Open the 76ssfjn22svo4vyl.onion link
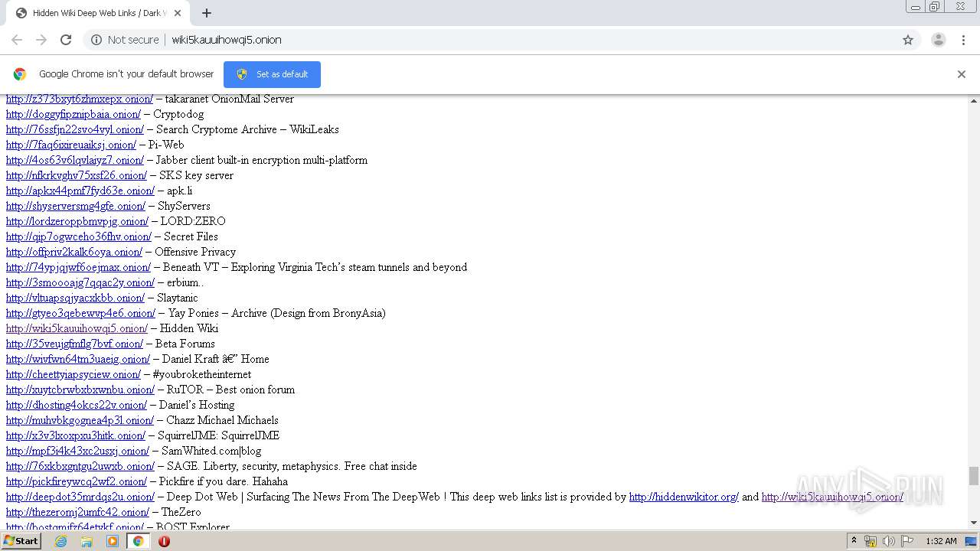 [75, 129]
